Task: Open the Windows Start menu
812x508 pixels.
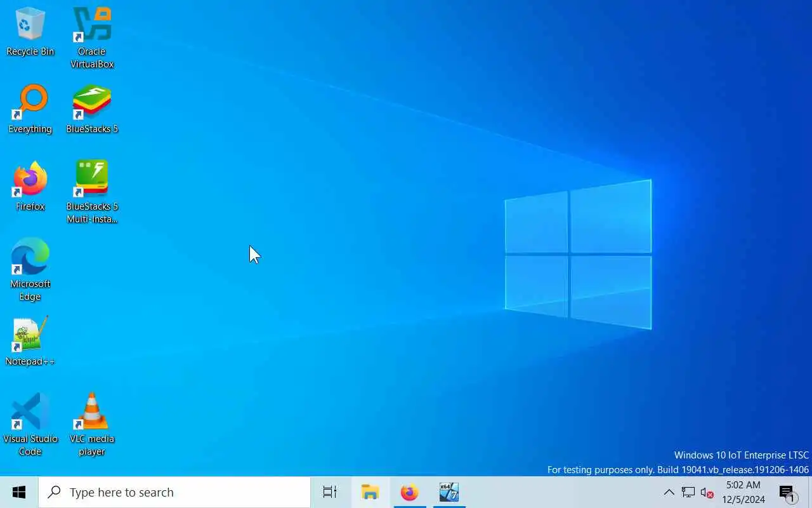Action: point(19,492)
